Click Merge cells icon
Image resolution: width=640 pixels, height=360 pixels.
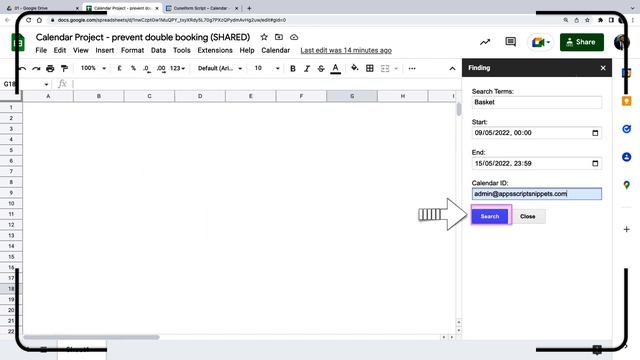[x=385, y=69]
